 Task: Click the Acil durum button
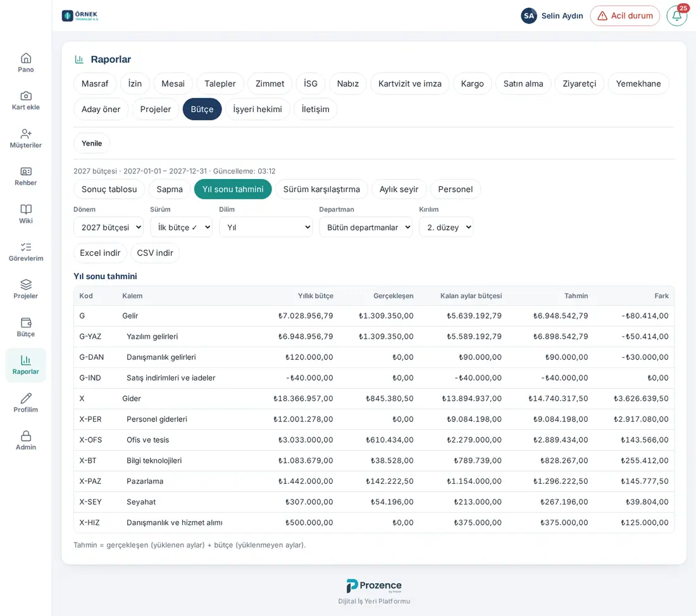(625, 16)
